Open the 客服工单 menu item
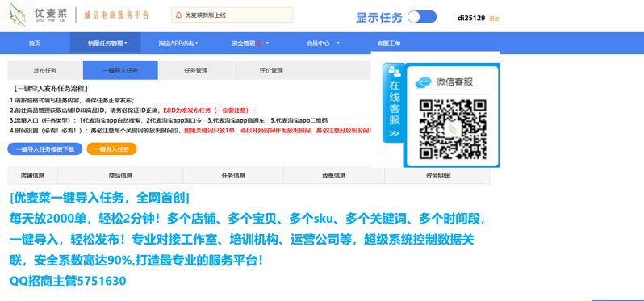 388,43
